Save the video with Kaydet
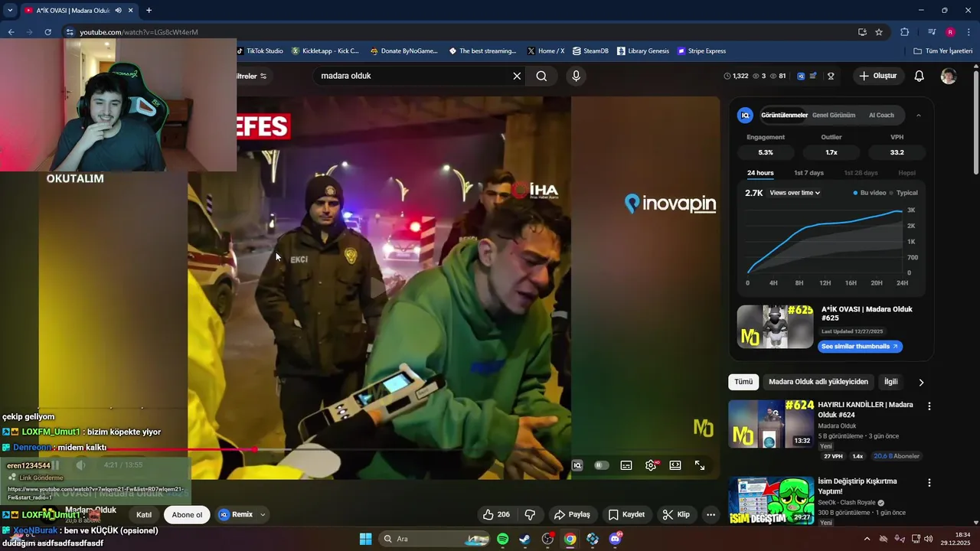980x551 pixels. (626, 514)
